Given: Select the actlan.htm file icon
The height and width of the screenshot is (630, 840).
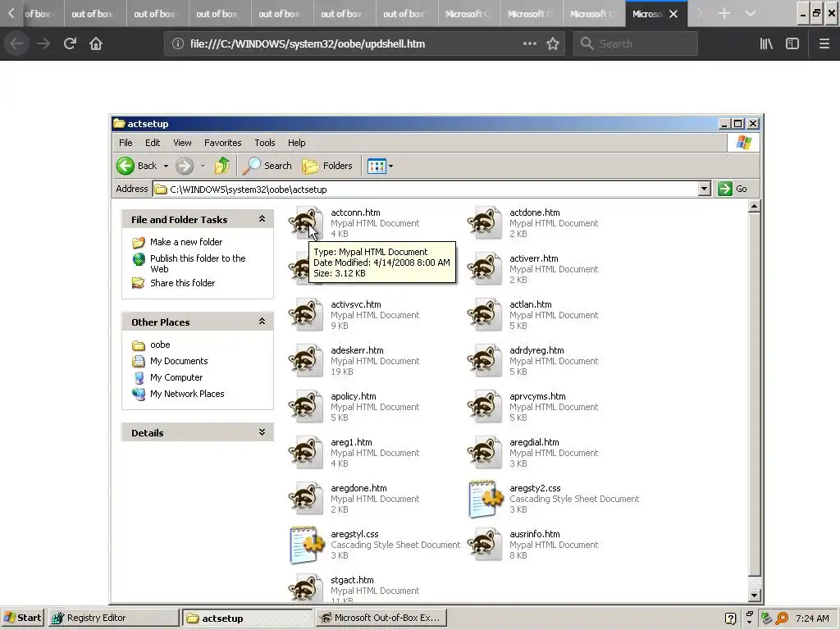Looking at the screenshot, I should pos(485,314).
